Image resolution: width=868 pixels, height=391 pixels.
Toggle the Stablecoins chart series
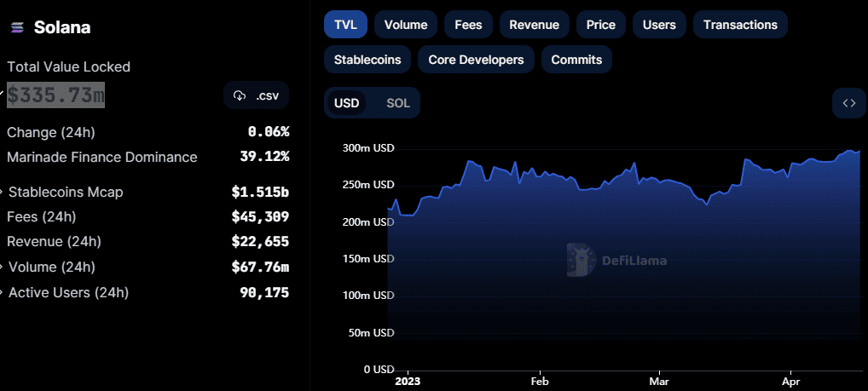tap(367, 59)
